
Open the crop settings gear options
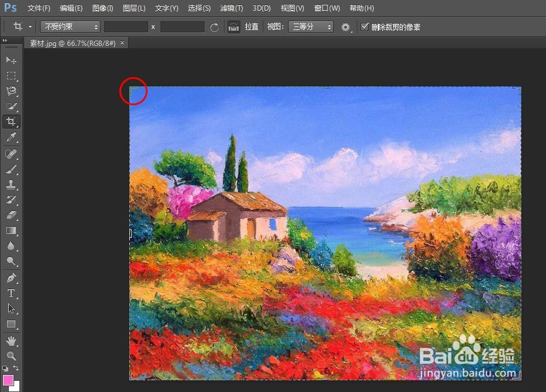click(346, 27)
